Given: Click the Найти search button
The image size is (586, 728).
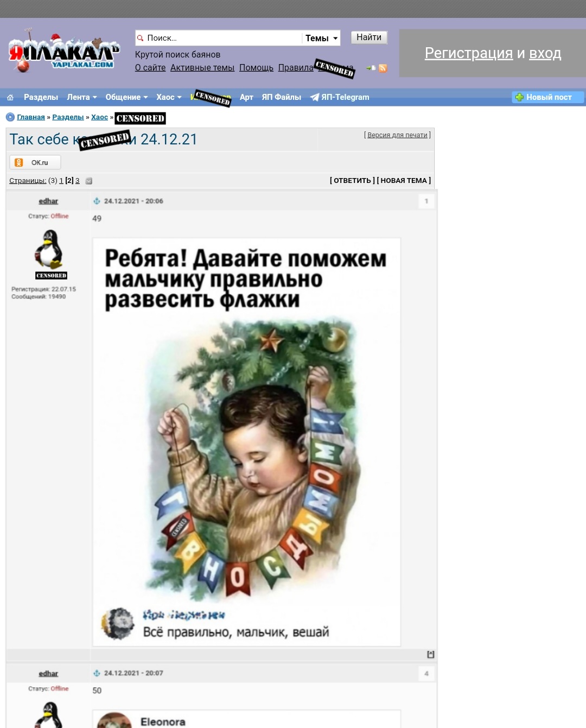Looking at the screenshot, I should [x=369, y=37].
